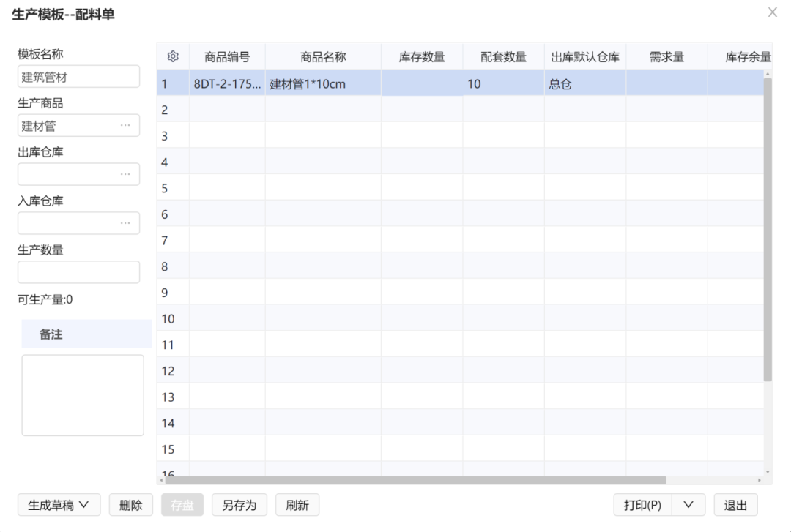Click the 退出 button
The height and width of the screenshot is (532, 791).
point(735,505)
